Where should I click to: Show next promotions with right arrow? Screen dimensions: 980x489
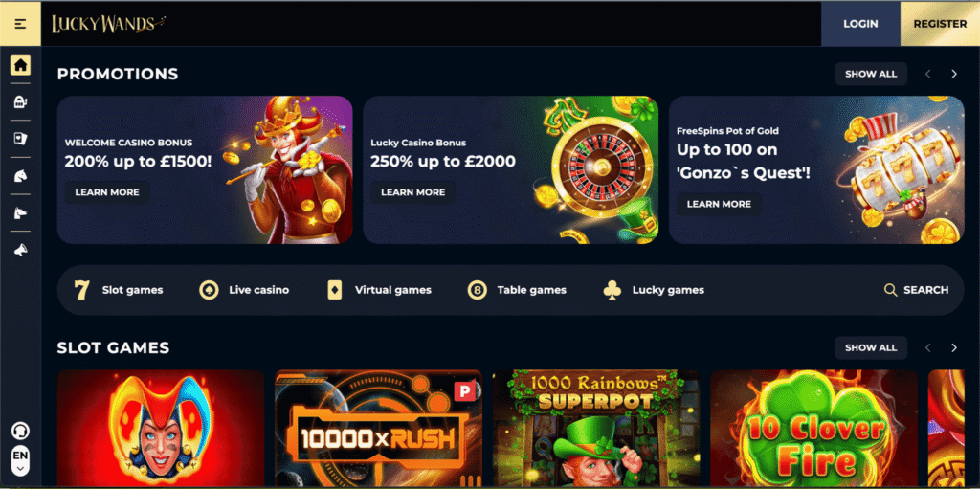click(954, 74)
